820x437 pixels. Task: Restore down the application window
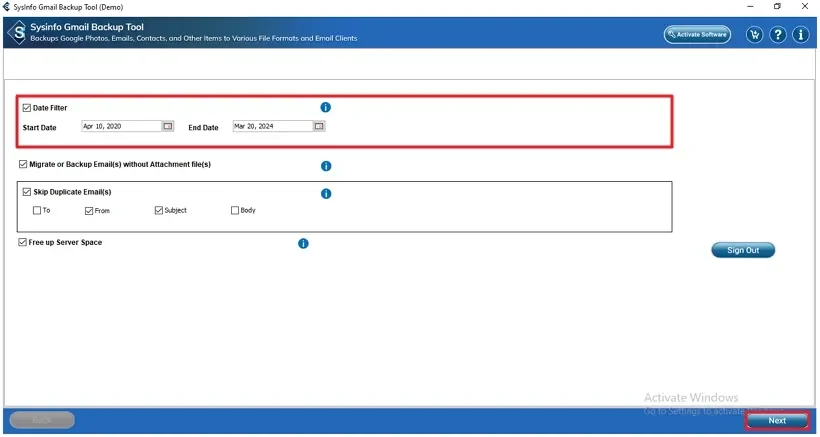(x=778, y=7)
